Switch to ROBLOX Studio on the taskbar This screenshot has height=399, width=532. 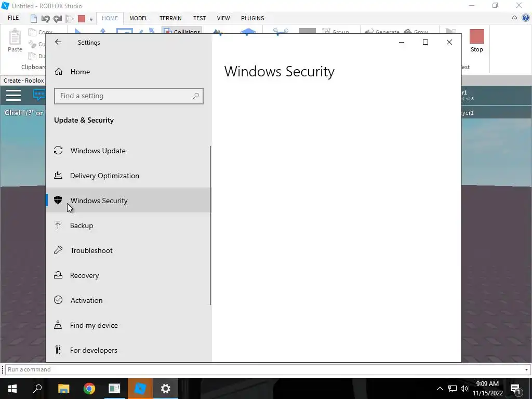[140, 389]
